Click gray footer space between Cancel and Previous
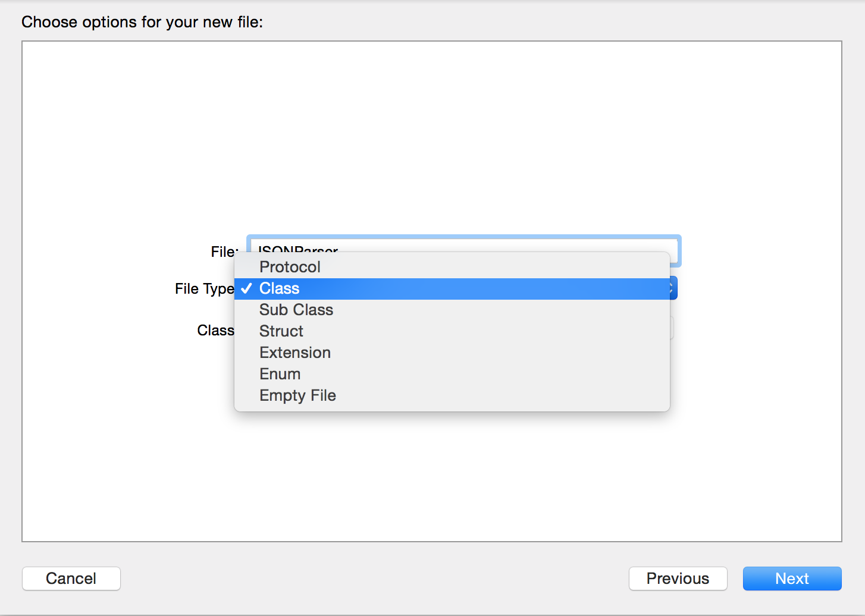 pyautogui.click(x=375, y=579)
